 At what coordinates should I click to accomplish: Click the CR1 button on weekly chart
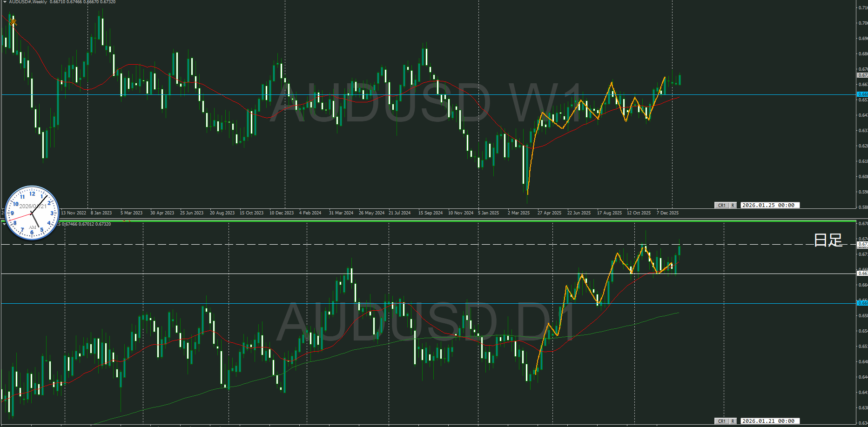coord(721,205)
